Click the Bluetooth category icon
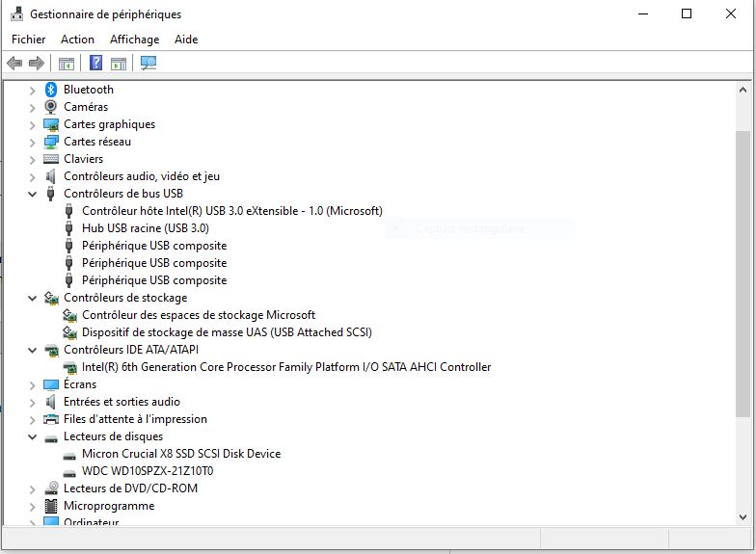This screenshot has width=756, height=554. coord(50,90)
